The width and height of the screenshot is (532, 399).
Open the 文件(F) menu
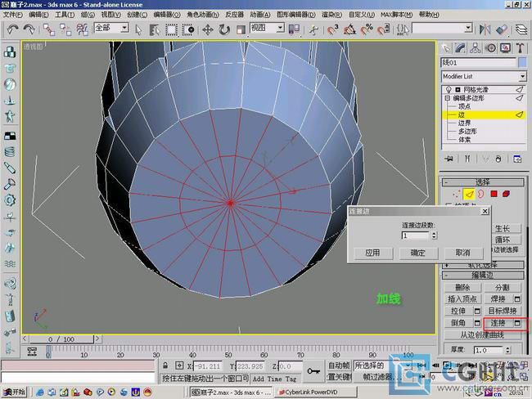[13, 15]
